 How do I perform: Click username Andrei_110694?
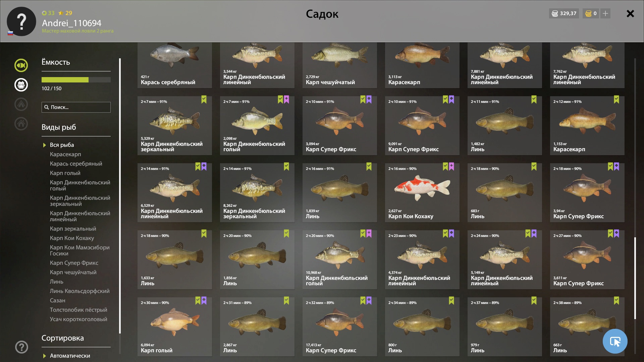coord(71,23)
